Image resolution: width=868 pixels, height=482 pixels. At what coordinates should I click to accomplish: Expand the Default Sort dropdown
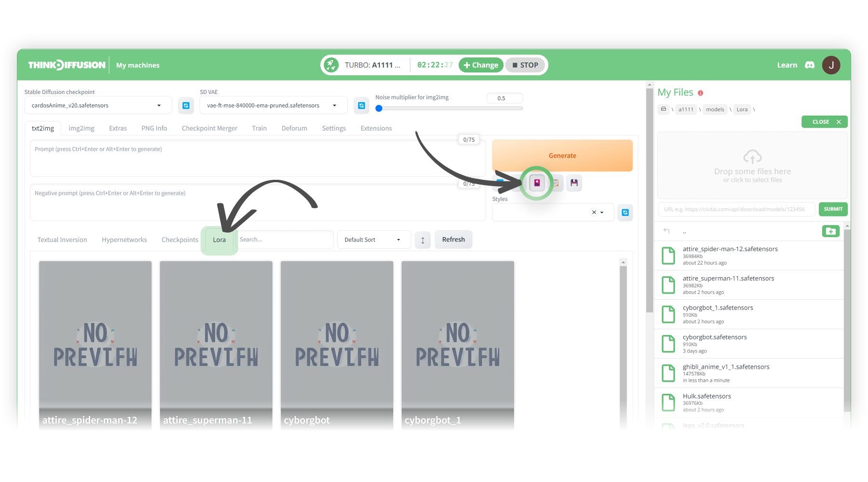click(x=398, y=240)
